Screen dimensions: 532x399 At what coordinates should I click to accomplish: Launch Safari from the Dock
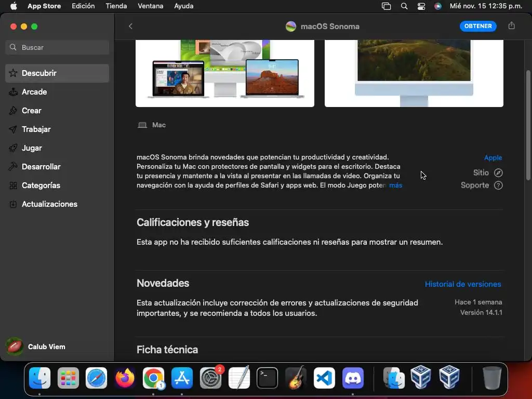(96, 378)
